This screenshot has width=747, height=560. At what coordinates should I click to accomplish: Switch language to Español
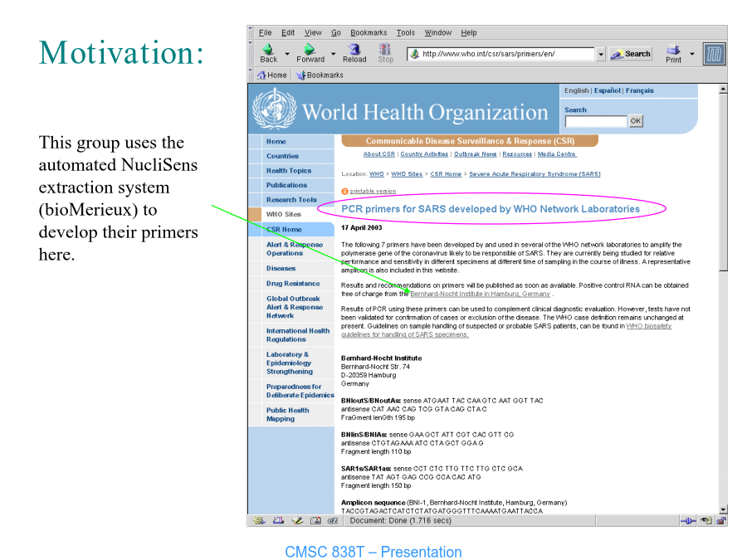click(x=608, y=90)
